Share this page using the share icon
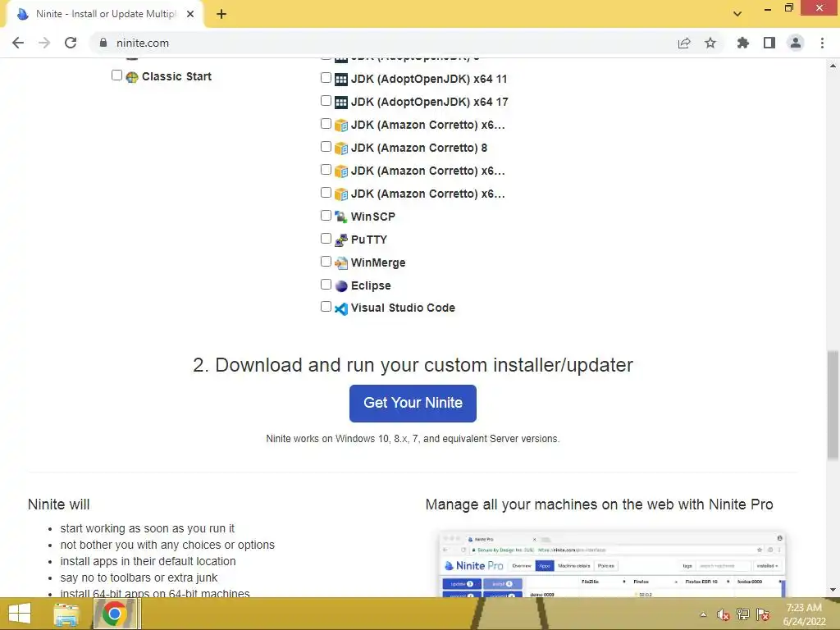The width and height of the screenshot is (840, 630). click(684, 43)
